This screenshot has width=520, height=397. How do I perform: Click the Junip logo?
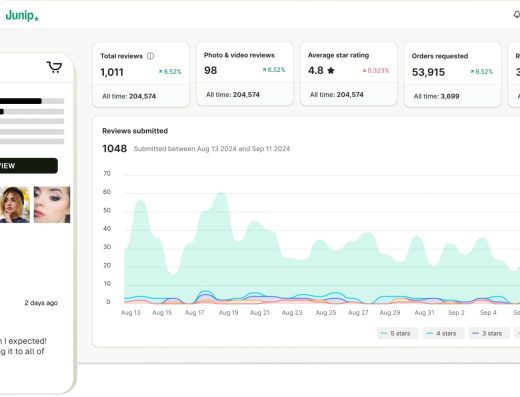22,15
